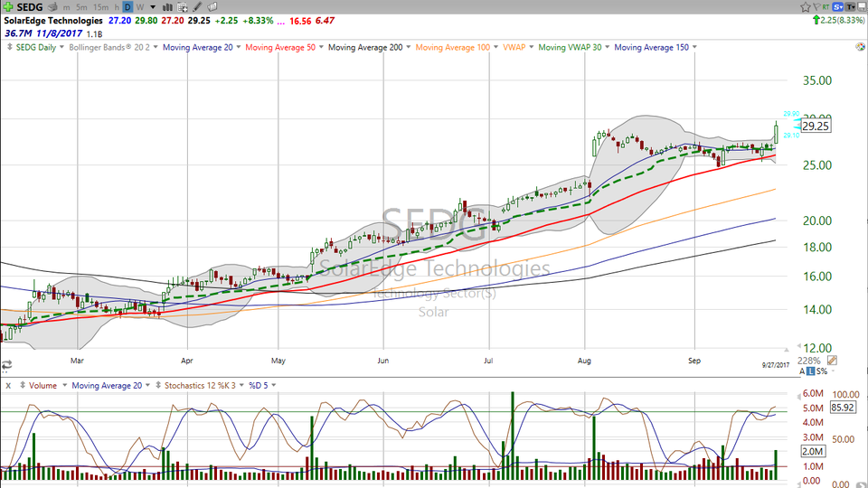Click the flag icon at top right

[x=816, y=6]
